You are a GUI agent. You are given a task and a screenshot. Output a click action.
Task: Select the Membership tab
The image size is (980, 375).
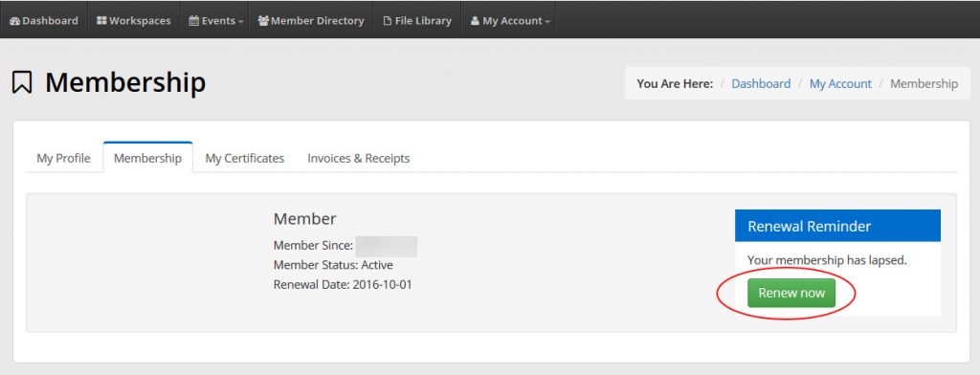tap(147, 158)
